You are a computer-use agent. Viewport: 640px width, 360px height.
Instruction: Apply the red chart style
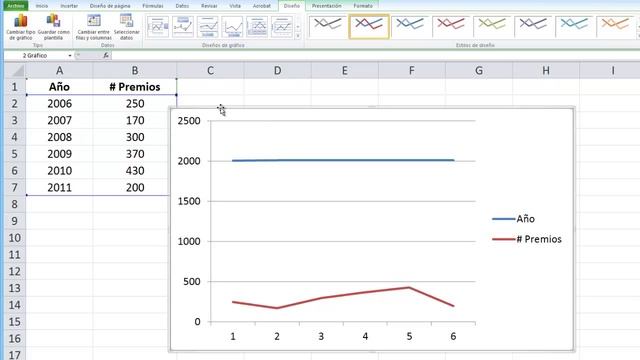tap(451, 26)
